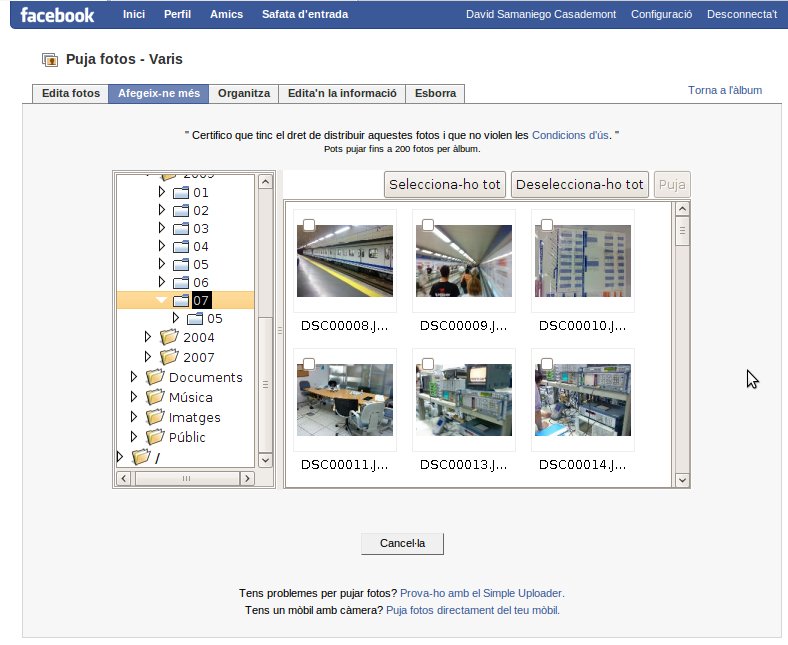The height and width of the screenshot is (645, 788).
Task: Click the folder tree horizontal scrollbar
Action: (x=186, y=478)
